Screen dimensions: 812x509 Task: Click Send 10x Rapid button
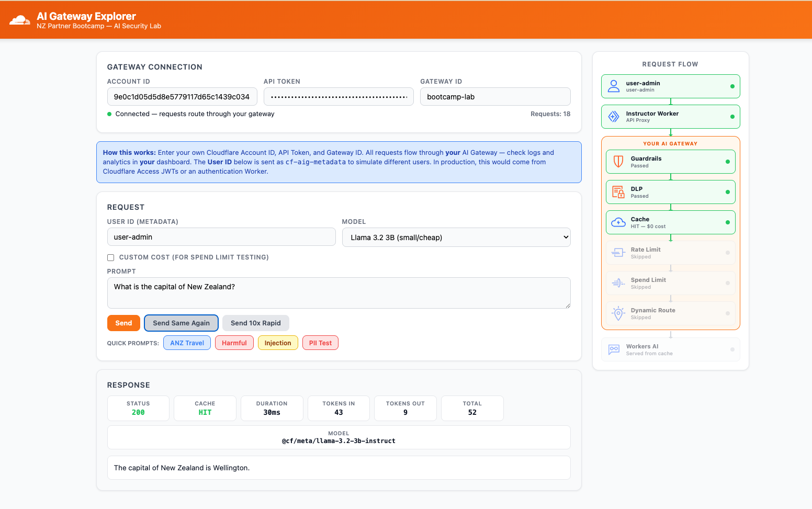tap(256, 323)
